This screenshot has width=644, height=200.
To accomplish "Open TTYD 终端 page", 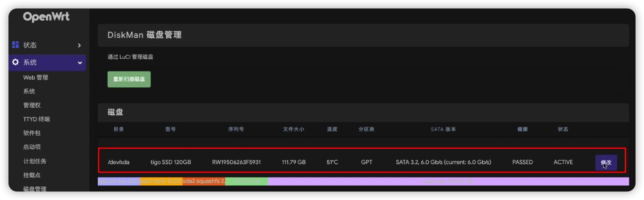I will point(37,119).
